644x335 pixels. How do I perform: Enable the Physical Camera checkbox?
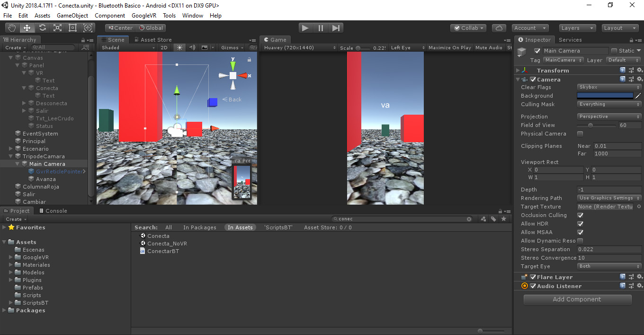(580, 134)
